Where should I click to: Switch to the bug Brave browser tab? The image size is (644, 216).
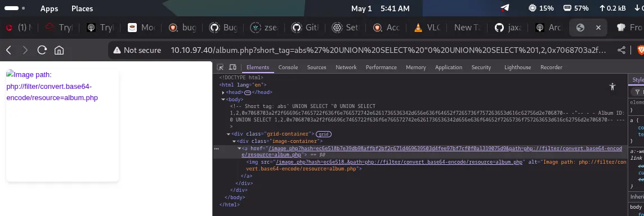(x=183, y=28)
